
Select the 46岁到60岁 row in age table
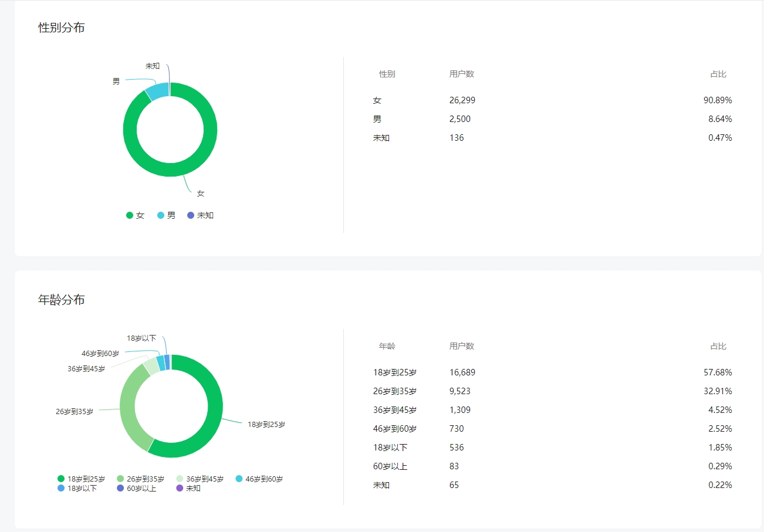coord(395,429)
